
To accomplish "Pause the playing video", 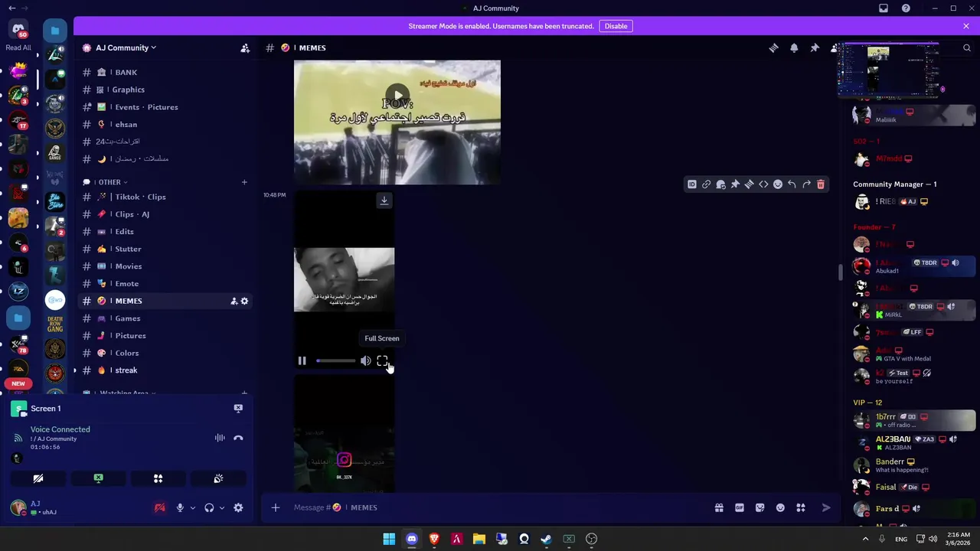I will 302,360.
